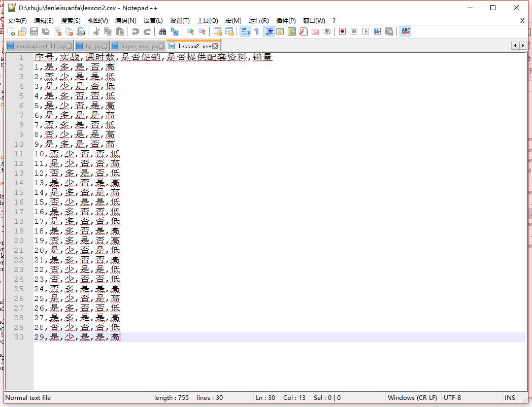
Task: Click the Close All toolbar icon
Action: (x=69, y=31)
